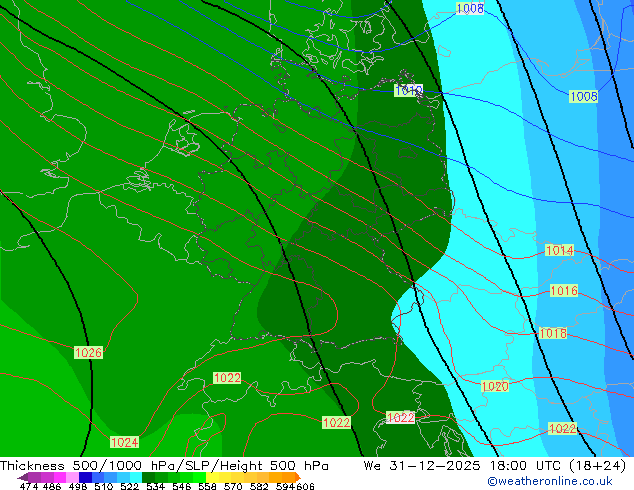
Task: Click the 1018 isobar label
Action: tap(553, 333)
